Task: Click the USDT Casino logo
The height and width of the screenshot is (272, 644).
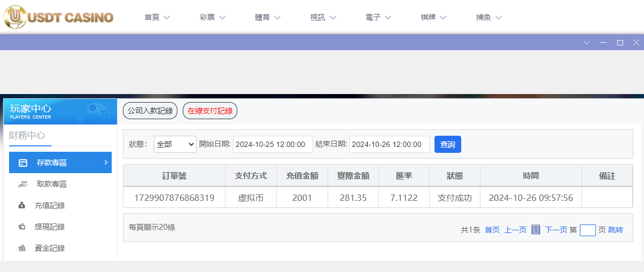Action: click(x=59, y=17)
